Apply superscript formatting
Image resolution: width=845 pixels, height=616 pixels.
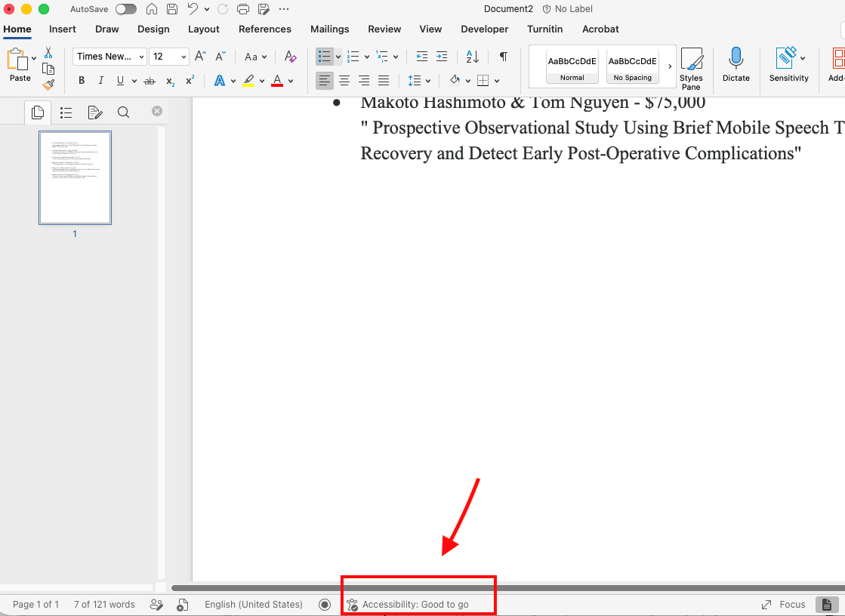190,80
